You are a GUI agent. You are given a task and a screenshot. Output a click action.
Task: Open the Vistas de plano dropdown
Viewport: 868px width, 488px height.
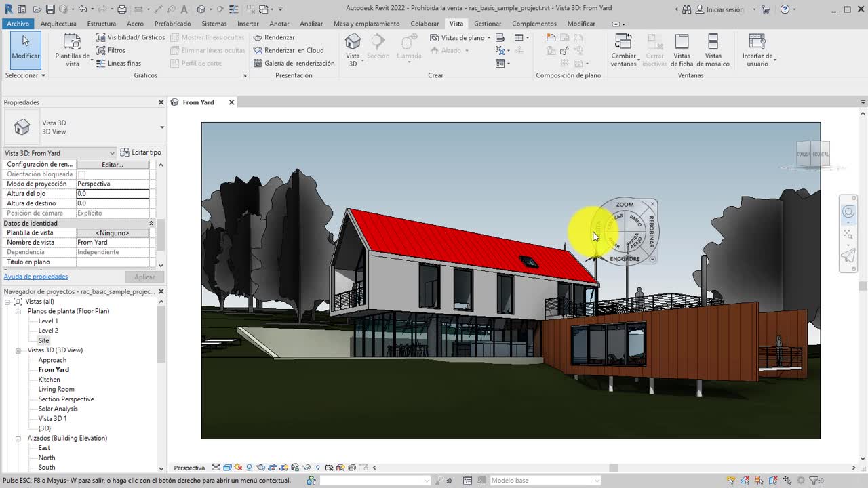coord(460,37)
